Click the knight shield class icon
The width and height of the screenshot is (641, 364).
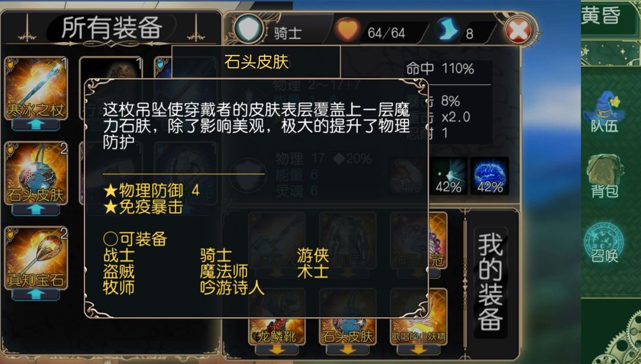pyautogui.click(x=248, y=28)
